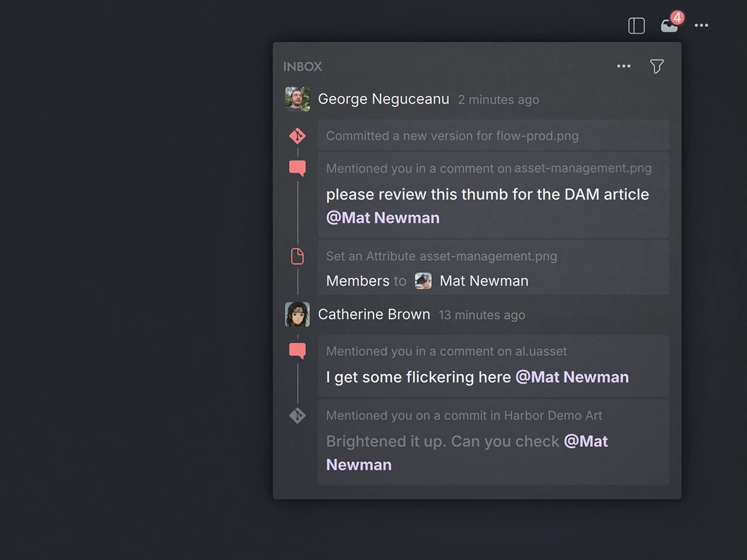Click Mat Newman's small avatar in Members row
747x560 pixels.
423,281
